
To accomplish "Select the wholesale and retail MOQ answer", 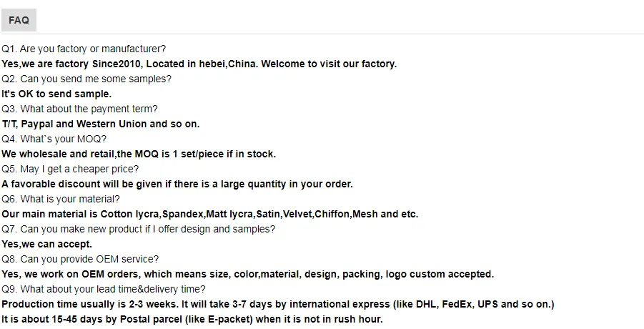I will tap(139, 154).
